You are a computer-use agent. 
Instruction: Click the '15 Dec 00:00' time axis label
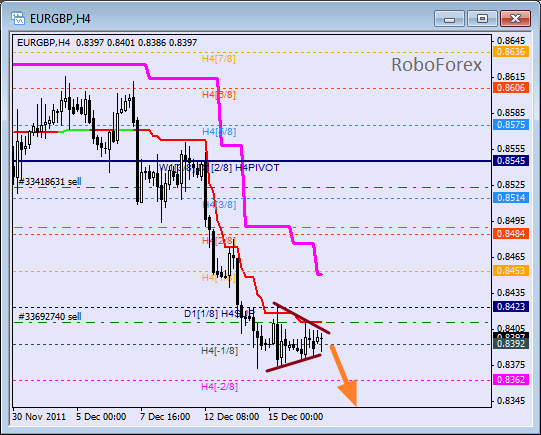296,417
